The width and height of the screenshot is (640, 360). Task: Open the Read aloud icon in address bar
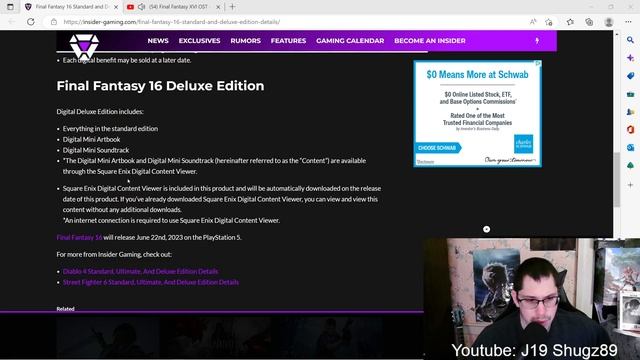pyautogui.click(x=533, y=22)
